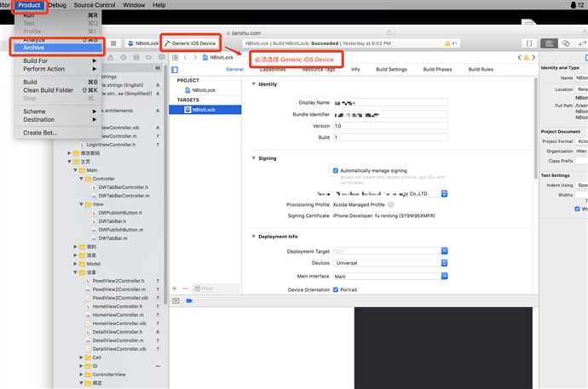Screen dimensions: 588x389
Task: Remove target with the minus button
Action: 185,289
